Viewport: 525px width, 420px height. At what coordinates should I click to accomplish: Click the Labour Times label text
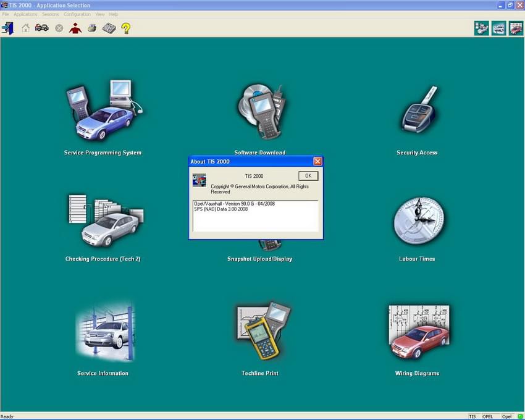tap(417, 259)
